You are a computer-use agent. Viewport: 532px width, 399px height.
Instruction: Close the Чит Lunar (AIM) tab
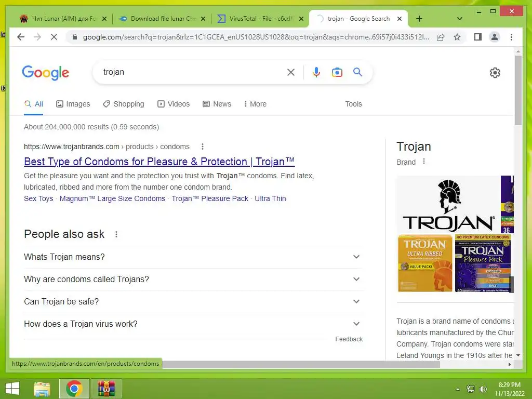coord(104,19)
